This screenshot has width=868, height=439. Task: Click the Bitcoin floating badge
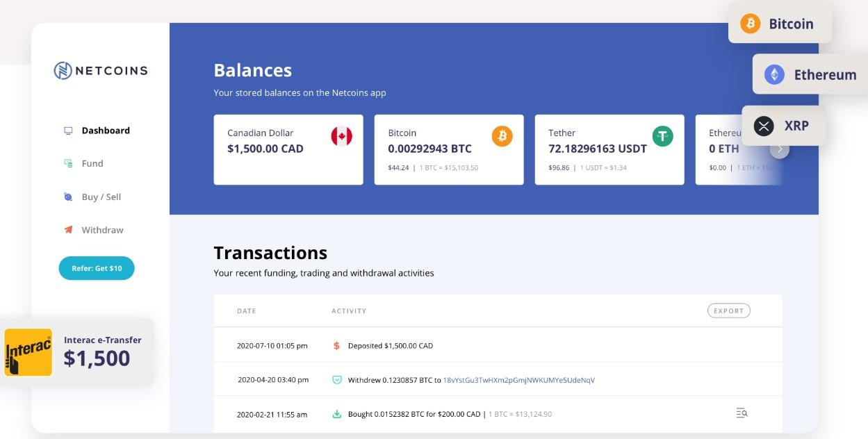click(779, 24)
